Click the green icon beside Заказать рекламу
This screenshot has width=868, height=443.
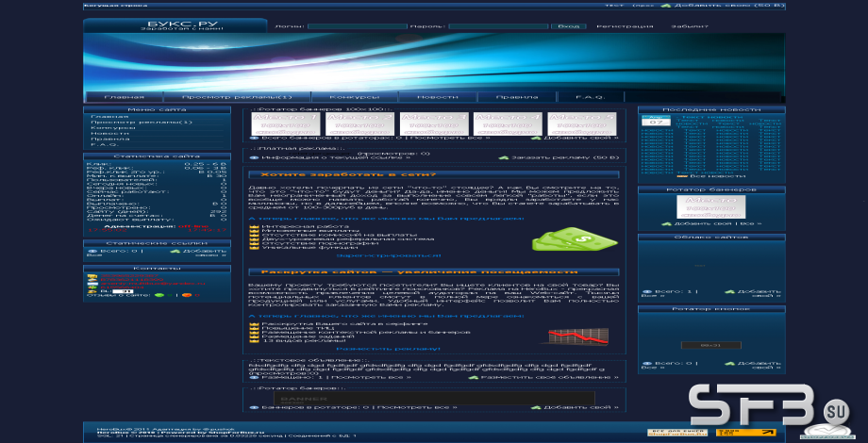coord(504,157)
